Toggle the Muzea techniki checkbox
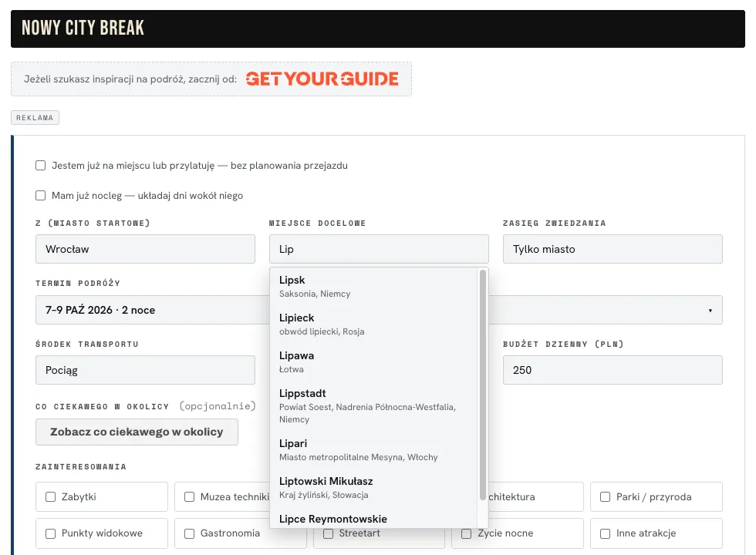Image resolution: width=756 pixels, height=555 pixels. tap(190, 496)
